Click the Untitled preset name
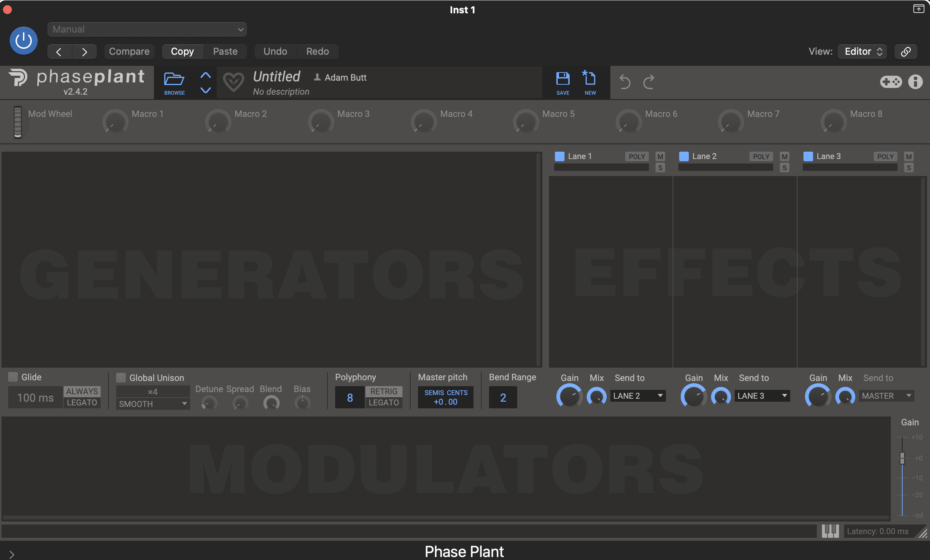This screenshot has width=930, height=560. pyautogui.click(x=277, y=77)
